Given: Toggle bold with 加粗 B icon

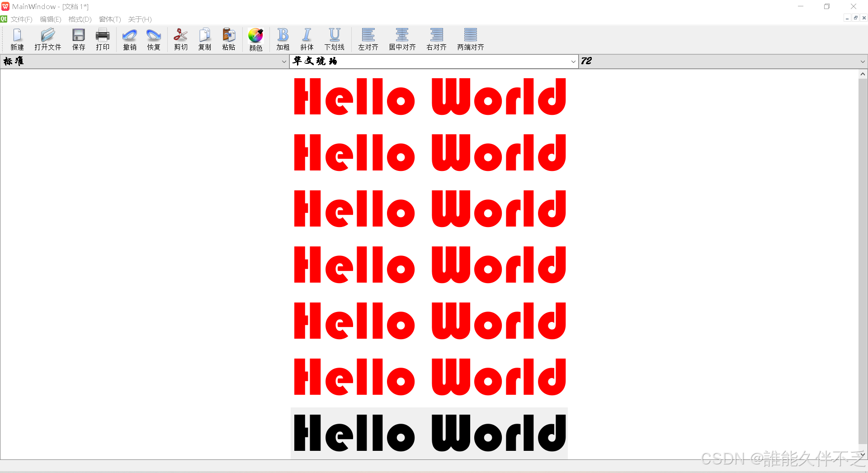Looking at the screenshot, I should 283,39.
